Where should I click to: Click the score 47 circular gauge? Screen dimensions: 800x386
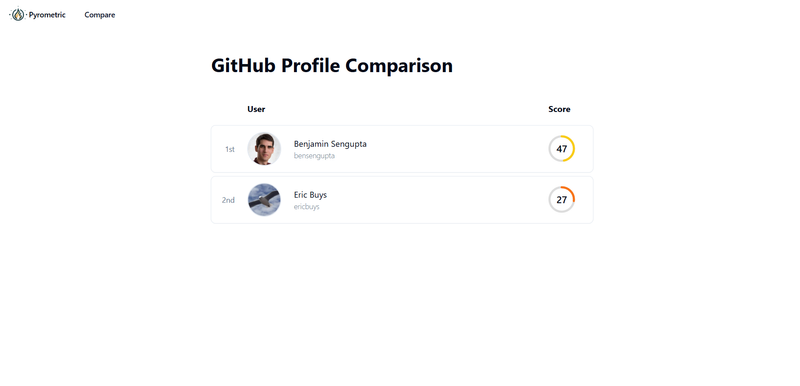click(x=562, y=149)
